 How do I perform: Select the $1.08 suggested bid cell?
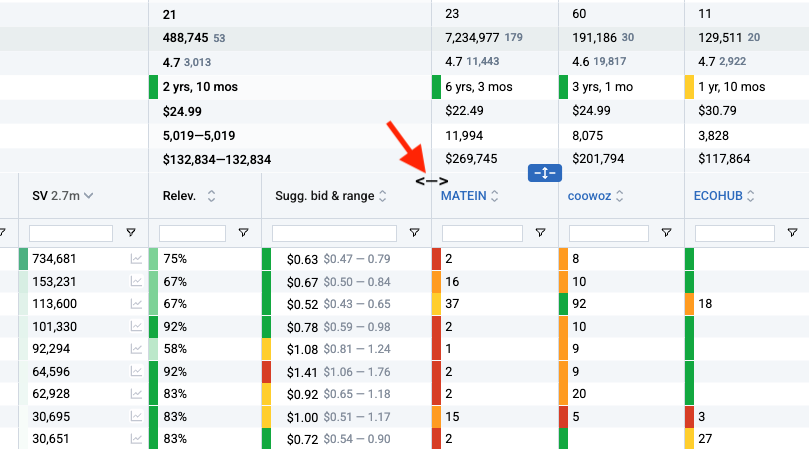tap(302, 349)
